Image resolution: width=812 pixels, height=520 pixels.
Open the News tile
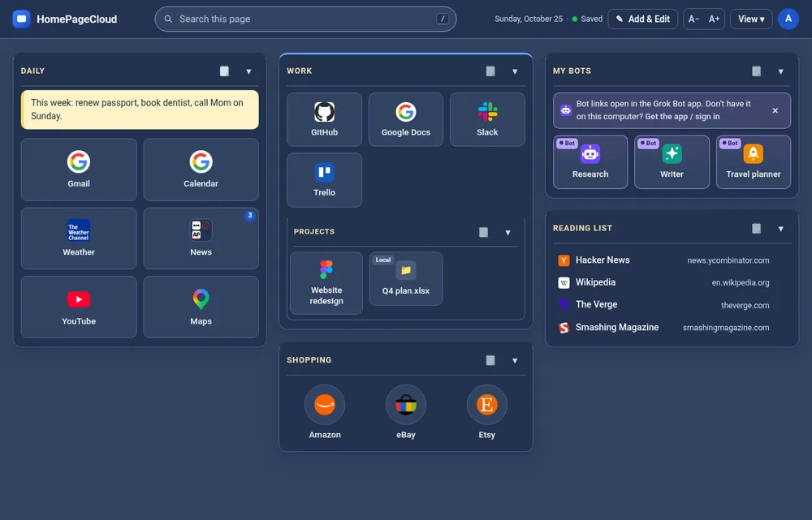pos(201,238)
